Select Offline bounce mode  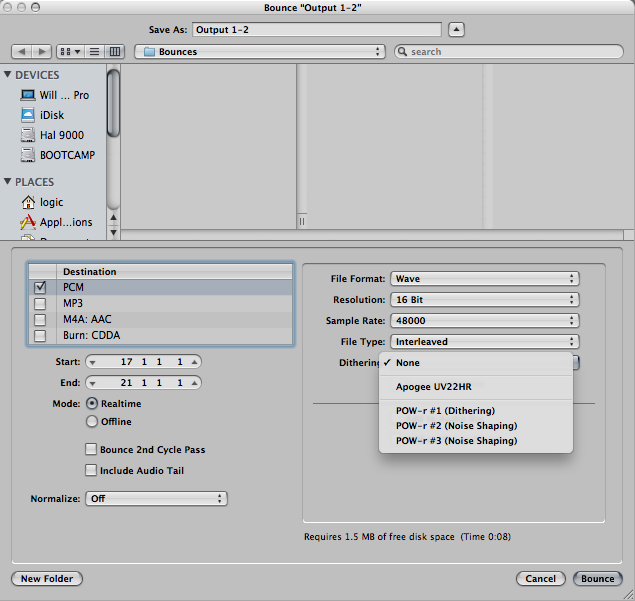click(x=92, y=422)
